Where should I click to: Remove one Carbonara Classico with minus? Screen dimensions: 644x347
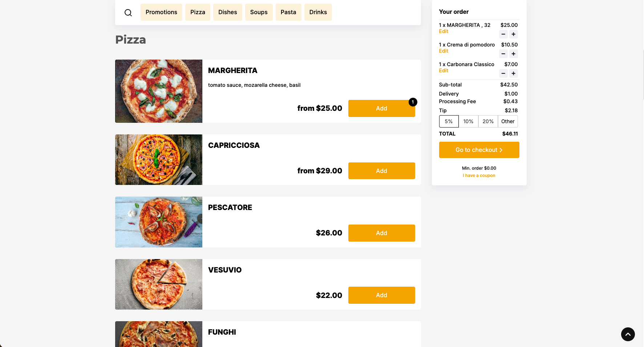point(503,74)
